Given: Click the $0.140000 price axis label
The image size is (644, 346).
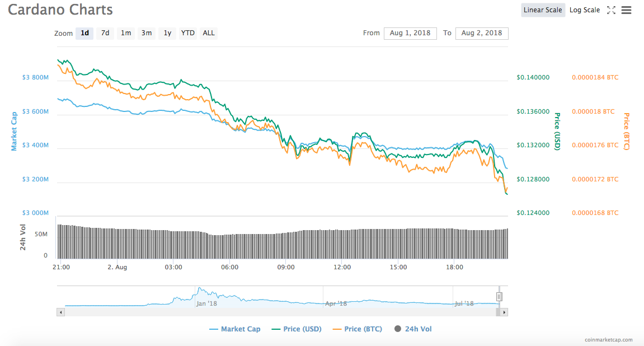Looking at the screenshot, I should (x=533, y=77).
